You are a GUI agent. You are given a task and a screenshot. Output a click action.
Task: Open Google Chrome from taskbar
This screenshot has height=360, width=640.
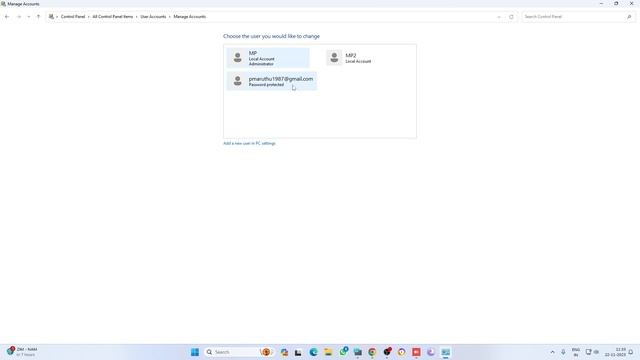click(x=372, y=352)
